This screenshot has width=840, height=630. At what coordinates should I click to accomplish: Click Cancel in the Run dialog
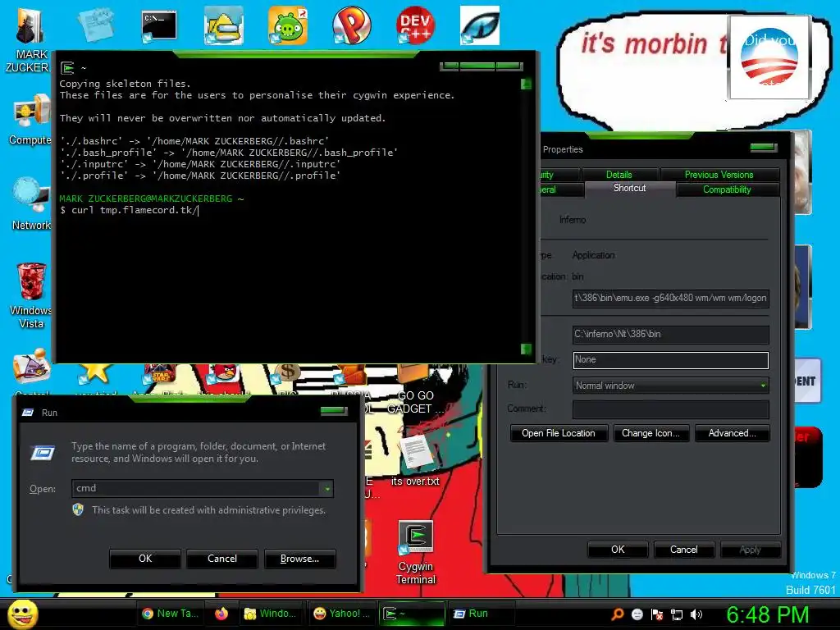pyautogui.click(x=221, y=558)
